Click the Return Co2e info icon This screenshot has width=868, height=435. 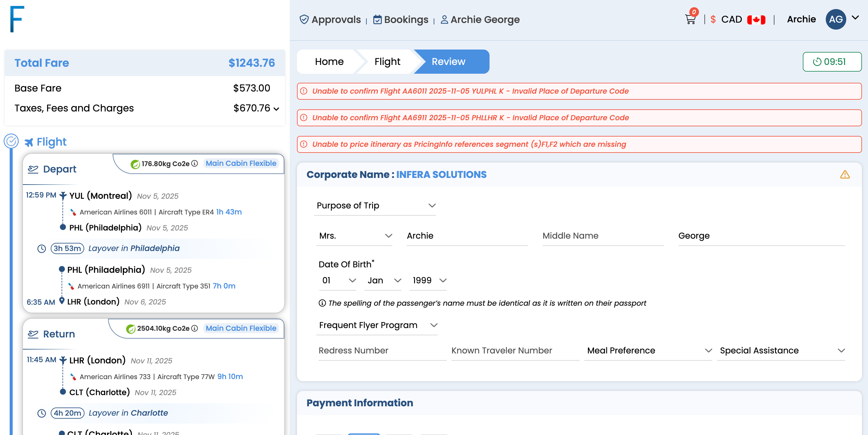[194, 328]
